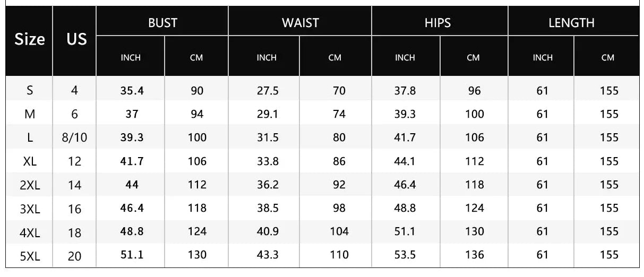
Task: Select the BUST header cell
Action: 162,23
